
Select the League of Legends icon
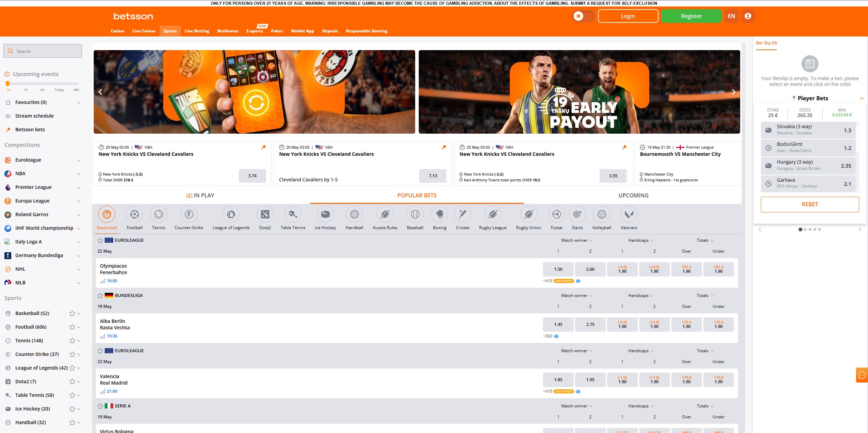pyautogui.click(x=231, y=214)
